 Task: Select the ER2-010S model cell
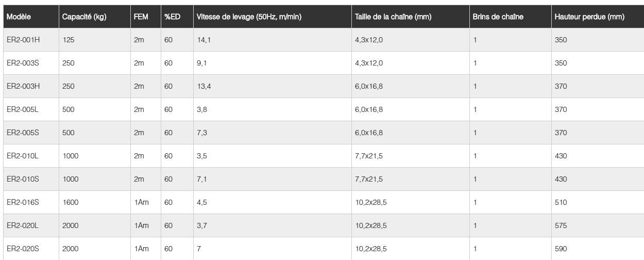(23, 179)
